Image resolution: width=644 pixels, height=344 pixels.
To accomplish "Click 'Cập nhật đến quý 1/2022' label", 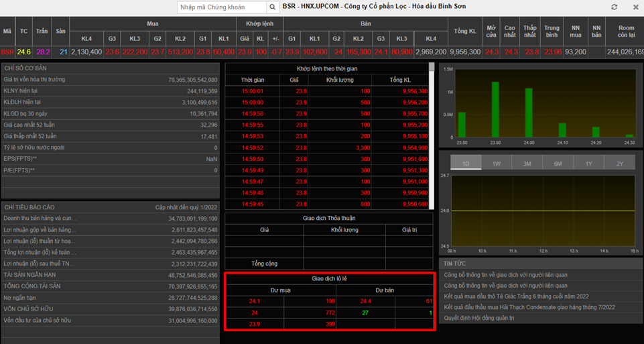I will tap(186, 207).
